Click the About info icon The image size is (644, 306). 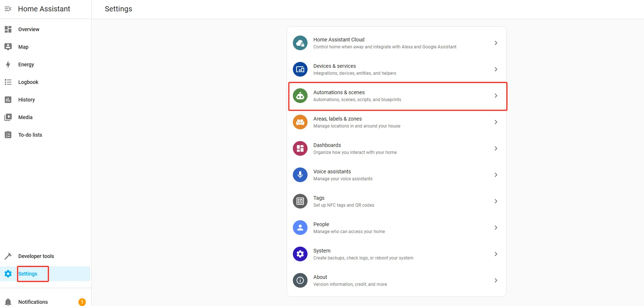tap(300, 280)
